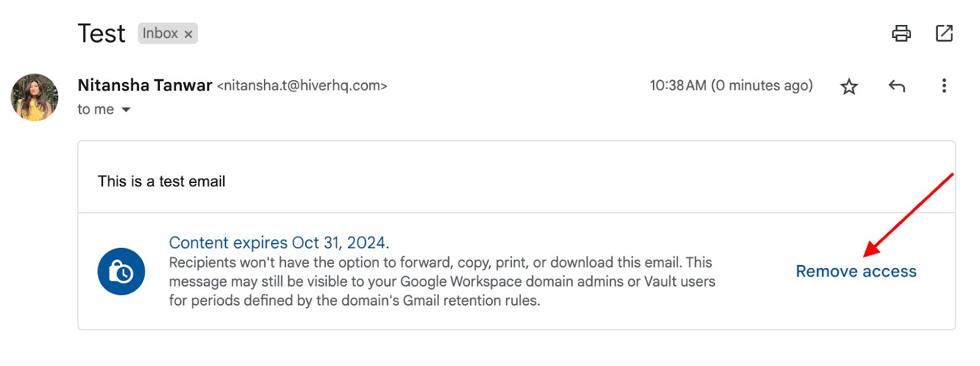Click the open-in-new-window icon
Screen dimensions: 980x366
pos(944,33)
